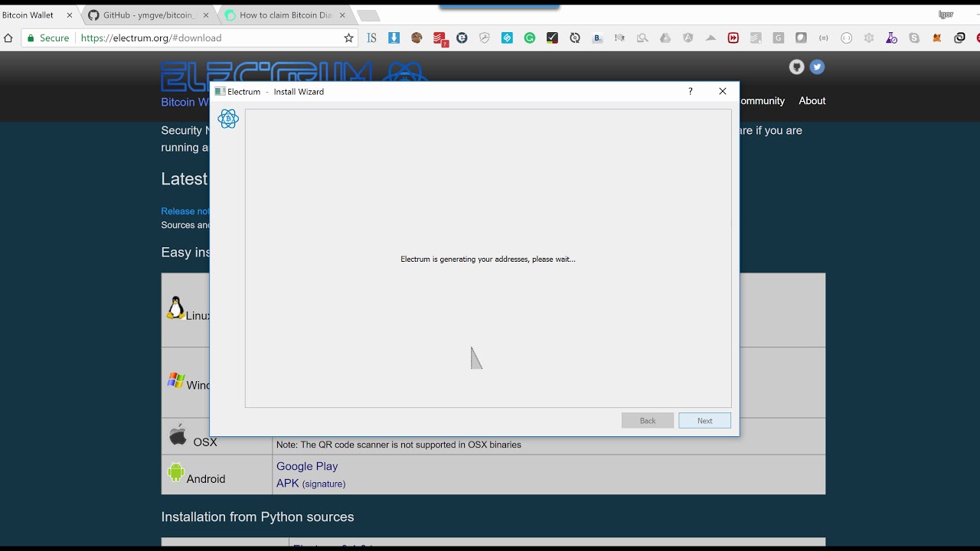Viewport: 980px width, 551px height.
Task: Open the bold 'B.' extension icon
Action: 598,37
